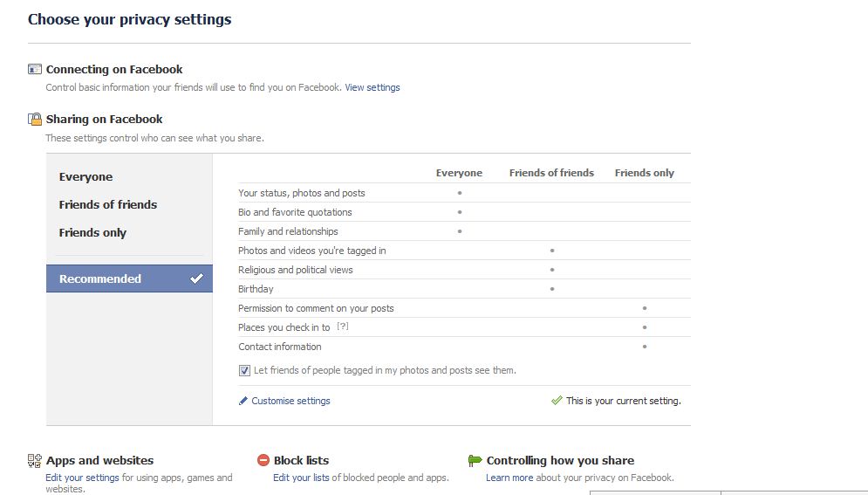The width and height of the screenshot is (868, 495).
Task: Click Choose your privacy settings title
Action: (129, 19)
